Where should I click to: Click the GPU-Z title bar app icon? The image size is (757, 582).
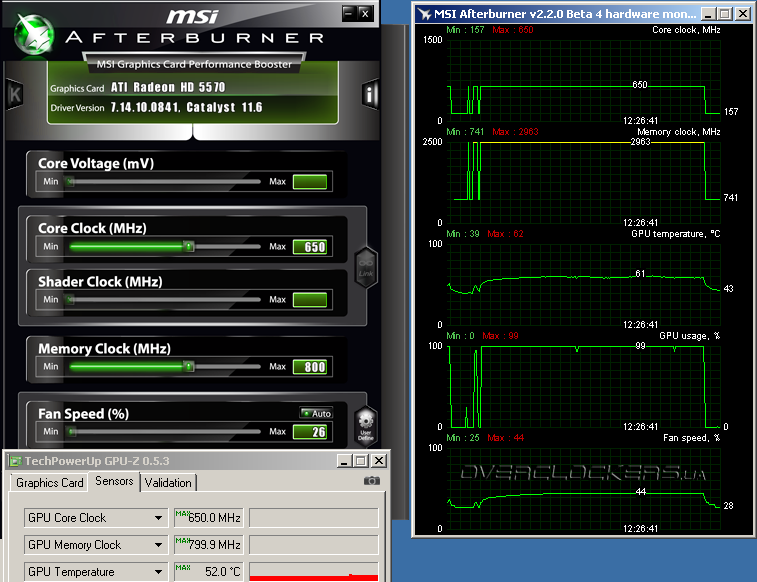click(x=15, y=461)
